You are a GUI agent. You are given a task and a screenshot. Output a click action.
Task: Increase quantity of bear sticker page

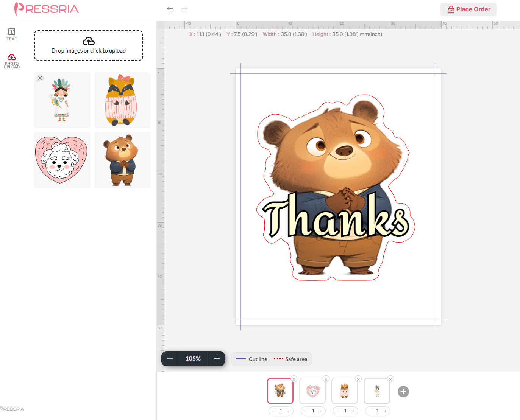tap(289, 411)
